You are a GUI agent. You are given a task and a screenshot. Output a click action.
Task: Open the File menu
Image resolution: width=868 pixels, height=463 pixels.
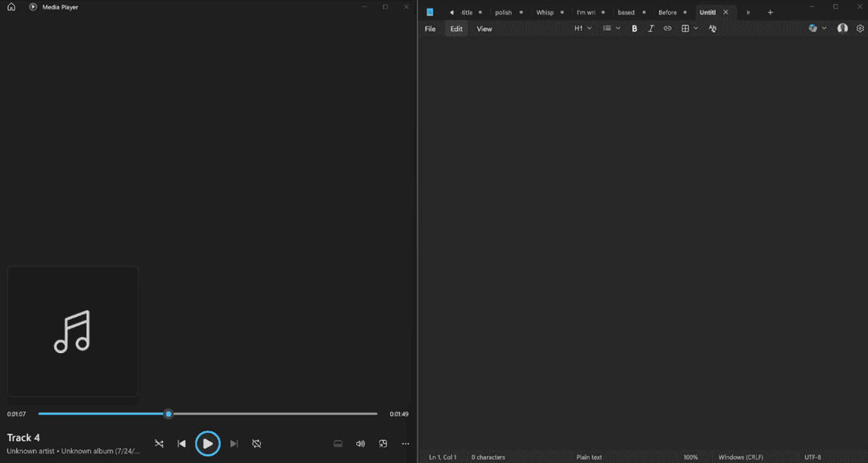click(430, 29)
